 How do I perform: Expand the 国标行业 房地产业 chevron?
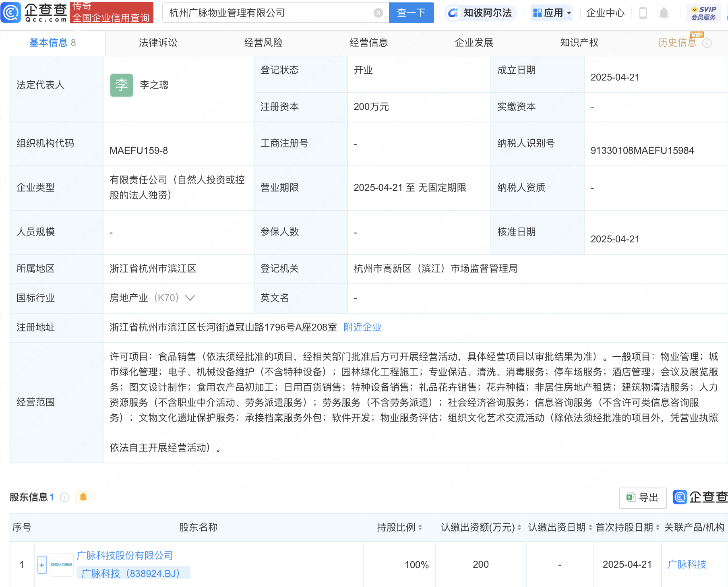click(x=190, y=298)
